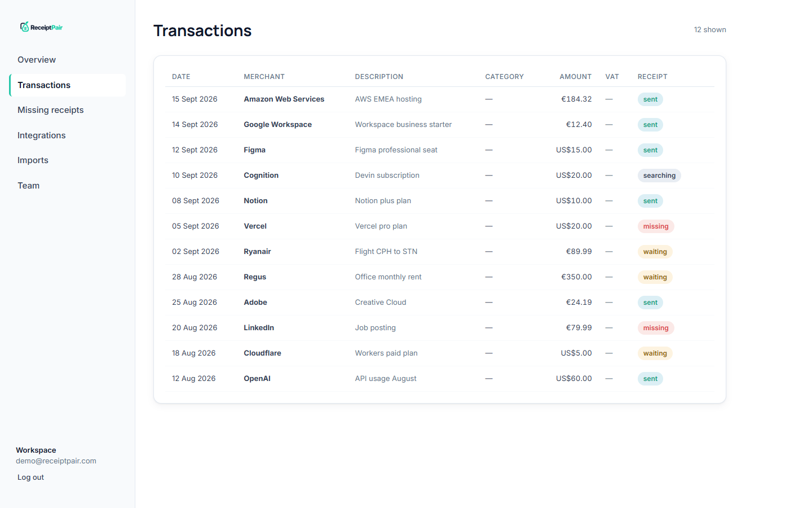Viewport: 812px width, 508px height.
Task: Click the LinkedIn merchant name
Action: (259, 328)
